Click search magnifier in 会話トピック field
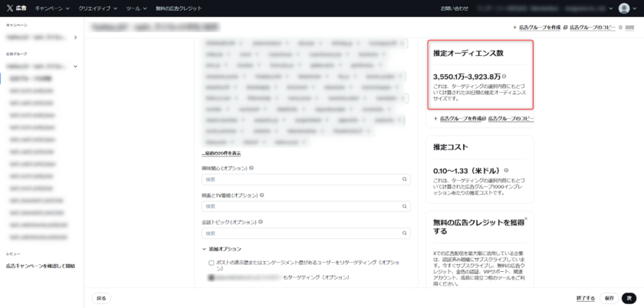644x308 pixels. point(404,233)
